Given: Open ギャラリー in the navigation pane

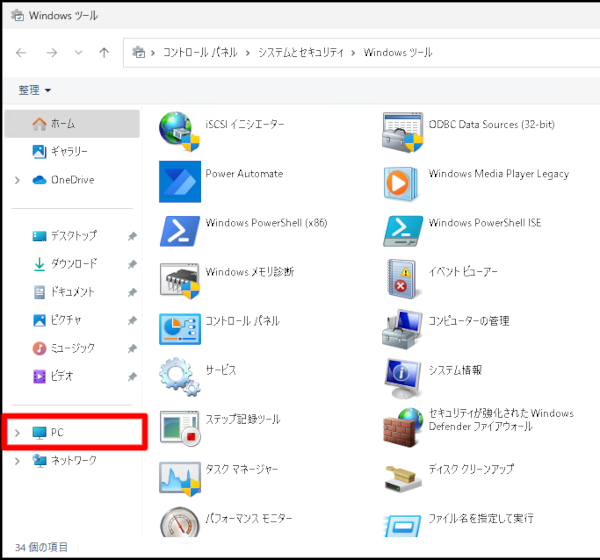Looking at the screenshot, I should (72, 152).
